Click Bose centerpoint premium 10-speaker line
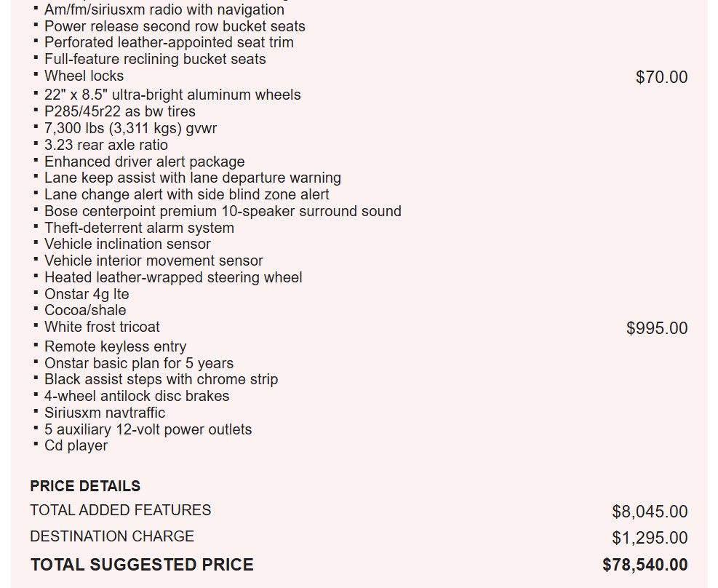The height and width of the screenshot is (588, 718). 223,211
